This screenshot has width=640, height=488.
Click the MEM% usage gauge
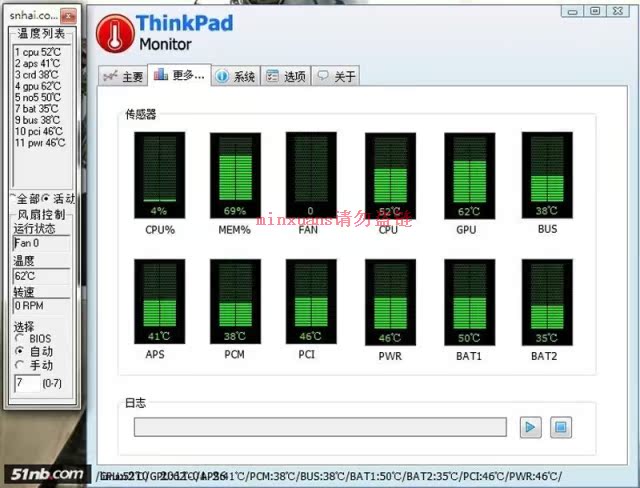(x=235, y=175)
